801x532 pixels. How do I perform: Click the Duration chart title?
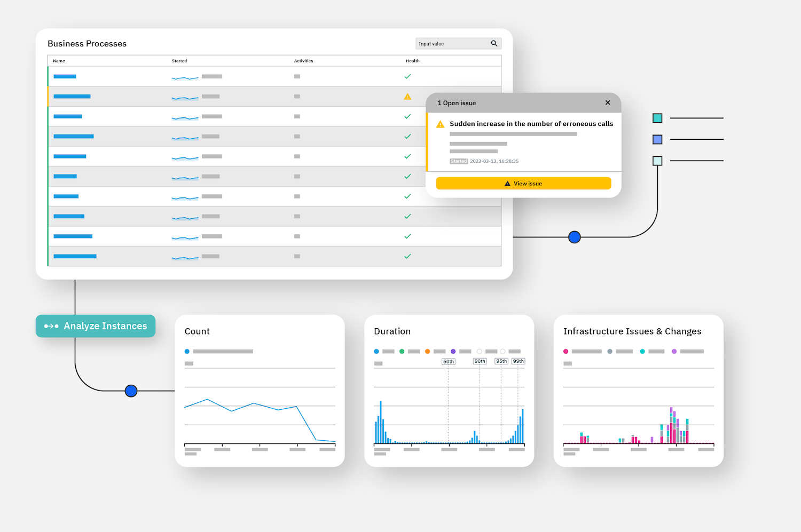(392, 331)
